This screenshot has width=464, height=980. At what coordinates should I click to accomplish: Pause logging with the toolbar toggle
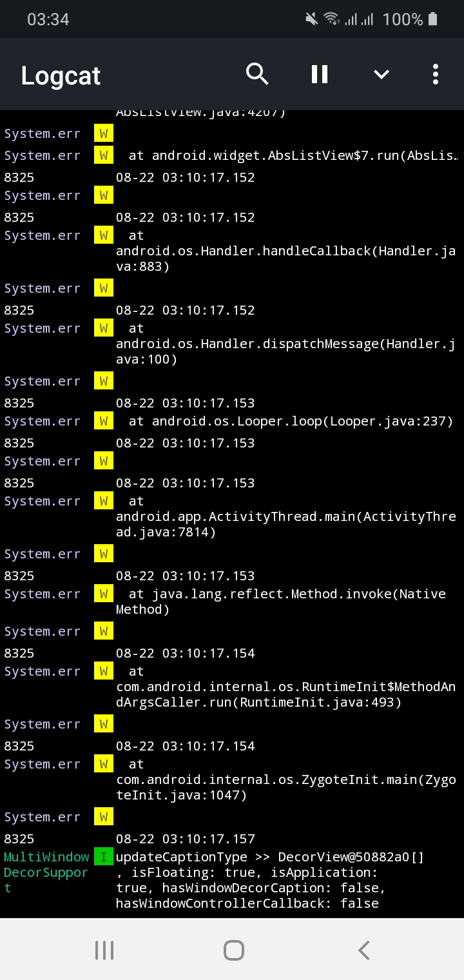[x=319, y=73]
